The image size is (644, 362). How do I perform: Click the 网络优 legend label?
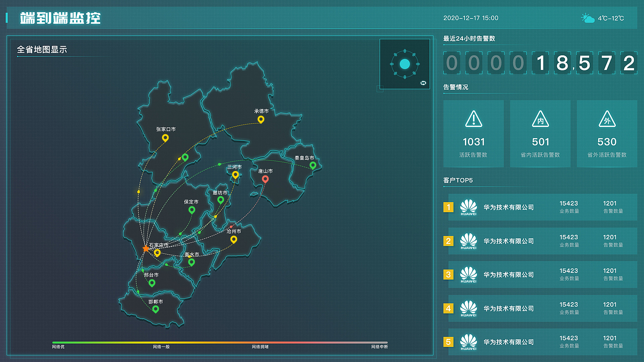coord(58,347)
